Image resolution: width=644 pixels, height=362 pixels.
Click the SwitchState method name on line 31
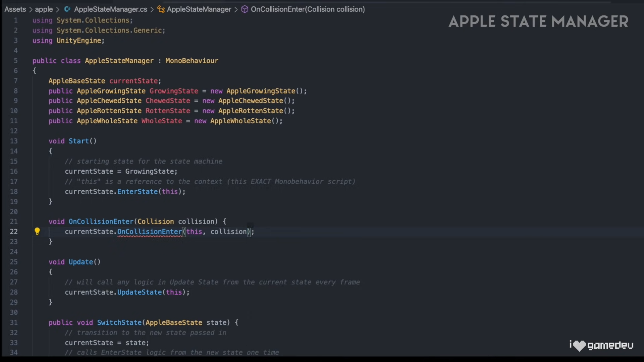(x=119, y=322)
